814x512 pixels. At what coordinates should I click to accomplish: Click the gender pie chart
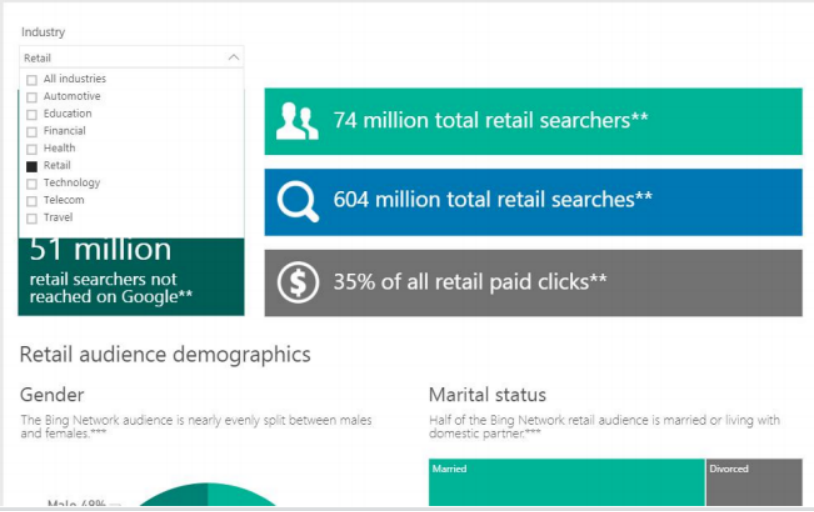point(208,494)
